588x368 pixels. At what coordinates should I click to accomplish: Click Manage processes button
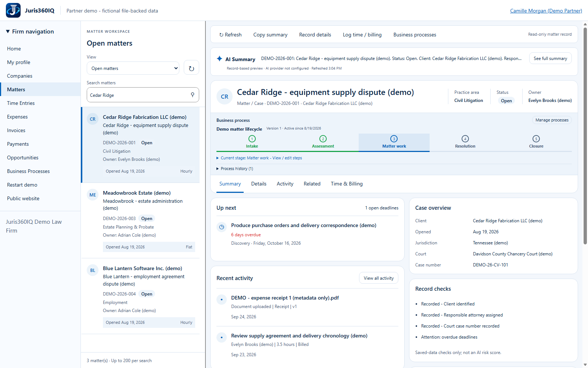coord(552,120)
